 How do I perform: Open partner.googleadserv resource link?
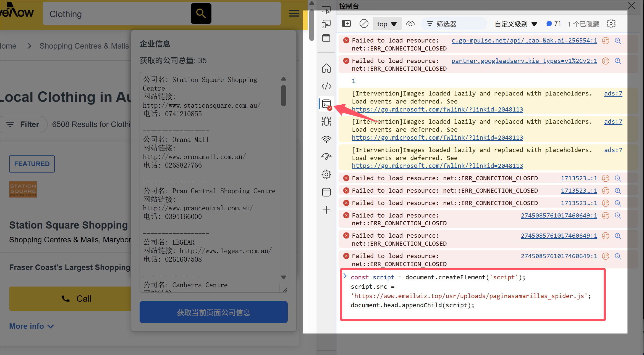(x=524, y=61)
